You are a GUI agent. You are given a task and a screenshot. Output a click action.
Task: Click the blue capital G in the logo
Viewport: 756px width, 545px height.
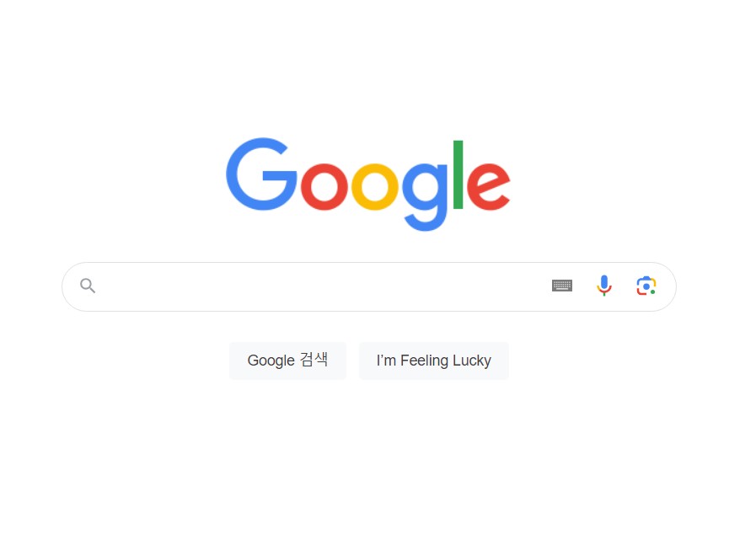click(x=262, y=174)
